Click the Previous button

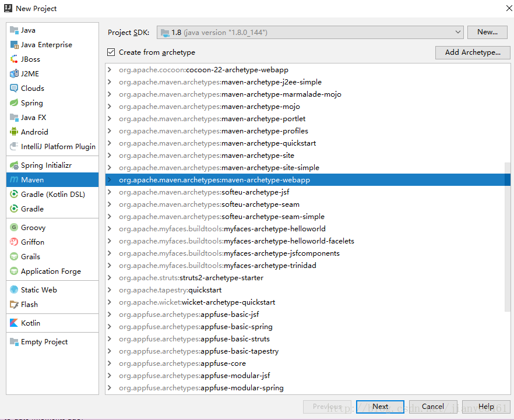point(327,407)
